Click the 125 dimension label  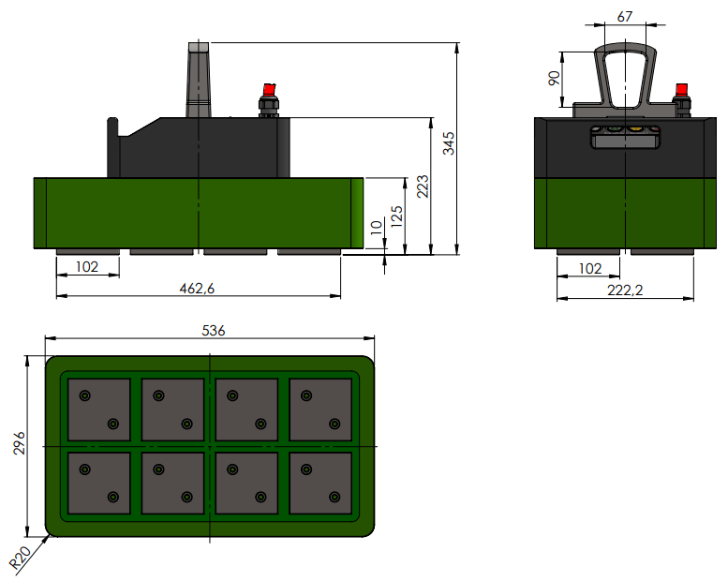pyautogui.click(x=397, y=216)
